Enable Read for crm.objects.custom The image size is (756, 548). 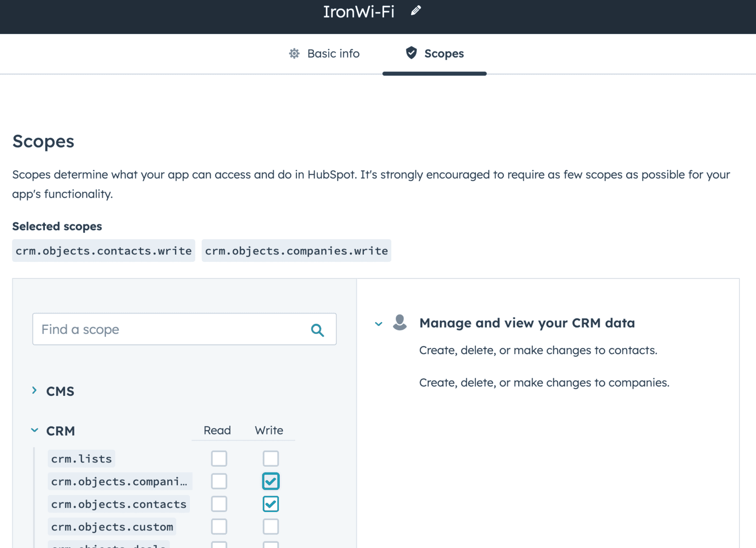(x=219, y=527)
